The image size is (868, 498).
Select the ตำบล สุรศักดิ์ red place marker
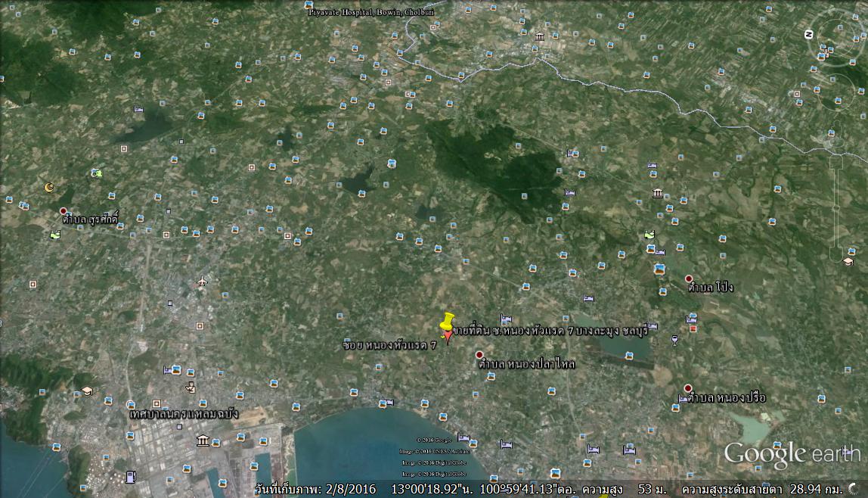(64, 211)
